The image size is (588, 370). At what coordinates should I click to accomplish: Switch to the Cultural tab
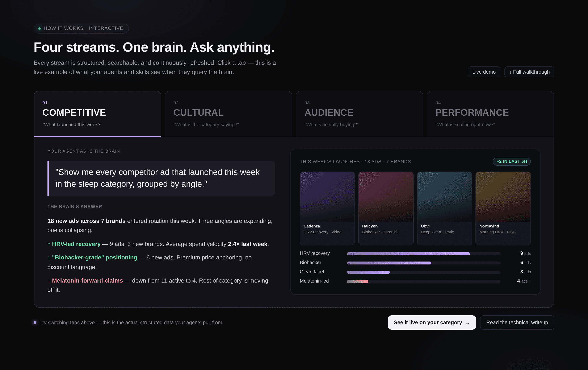point(228,114)
